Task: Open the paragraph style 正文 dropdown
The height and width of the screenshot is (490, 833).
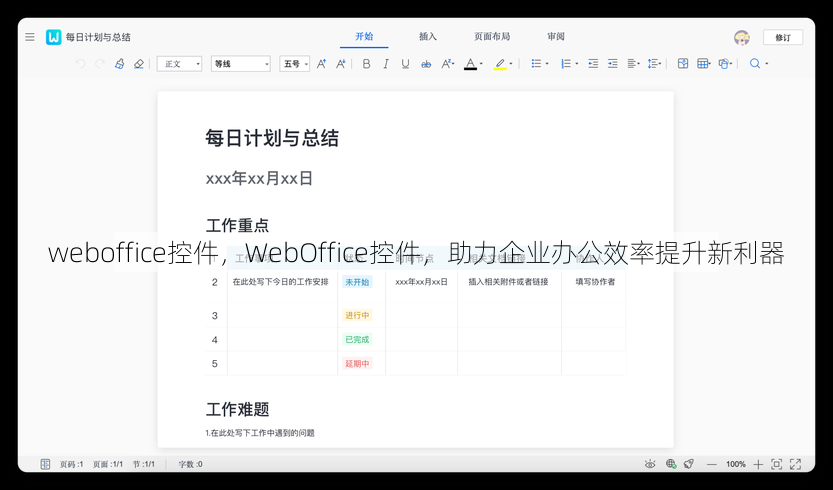Action: click(x=180, y=64)
